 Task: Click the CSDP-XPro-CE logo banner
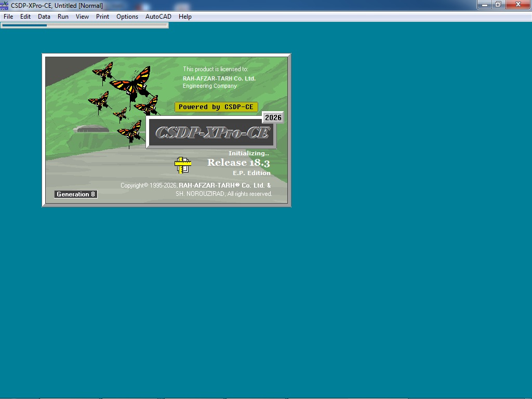pos(211,132)
